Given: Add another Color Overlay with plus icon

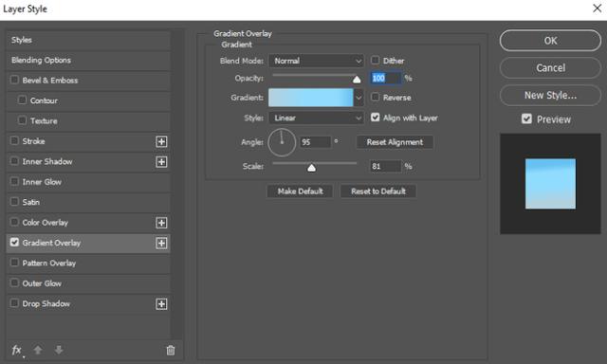Looking at the screenshot, I should 161,223.
